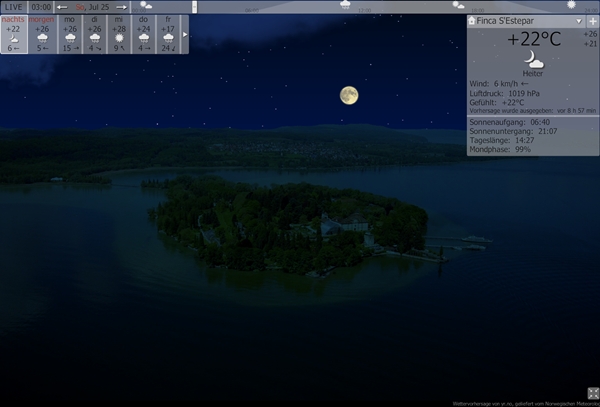Screen dimensions: 600x407
Task: Click the moon and cloud weather icon
Action: [533, 59]
